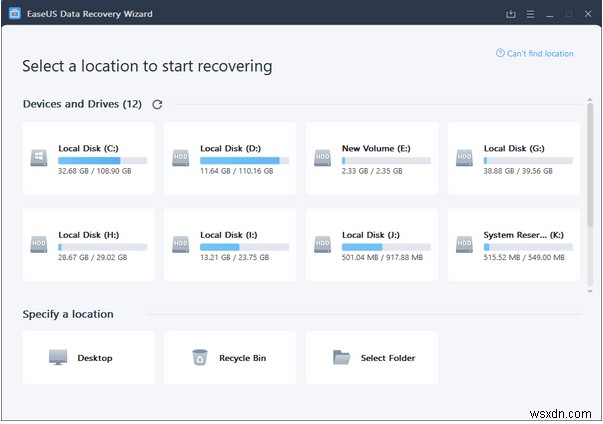Open the hamburger menu in title bar
603x424 pixels.
pos(530,14)
